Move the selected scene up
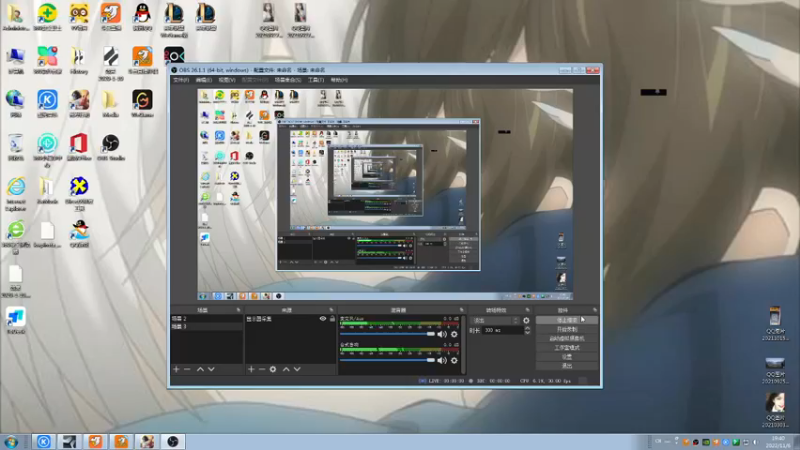This screenshot has width=800, height=450. (x=200, y=369)
